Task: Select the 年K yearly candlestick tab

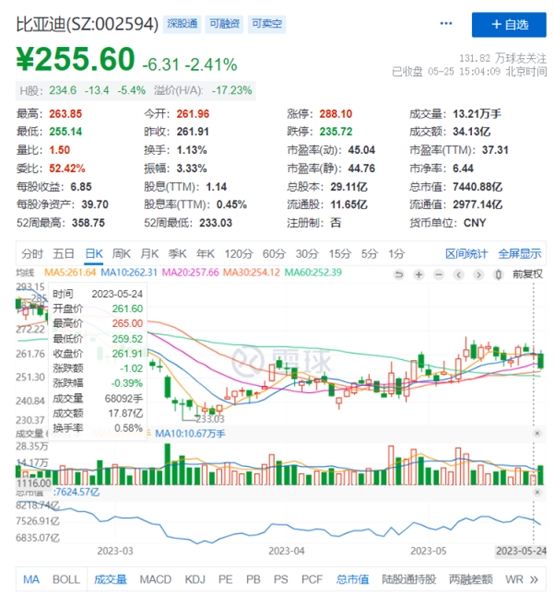Action: [x=205, y=253]
